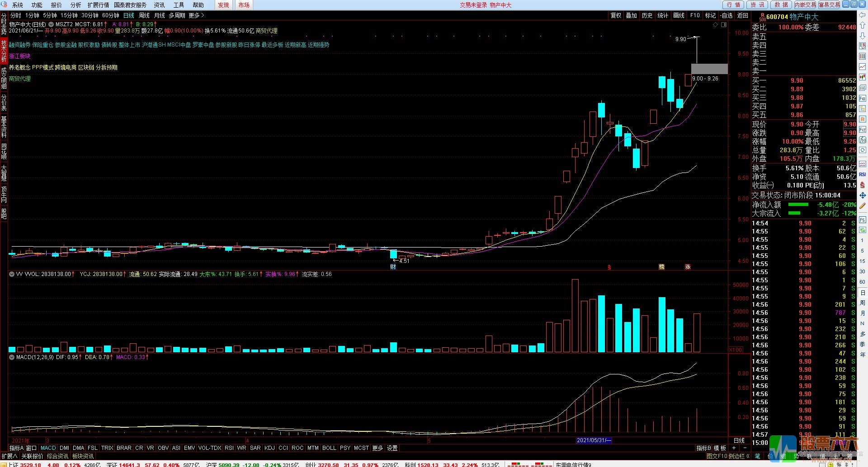Click the 财 marker under the 4.51 candle
This screenshot has height=467, width=868.
[393, 267]
